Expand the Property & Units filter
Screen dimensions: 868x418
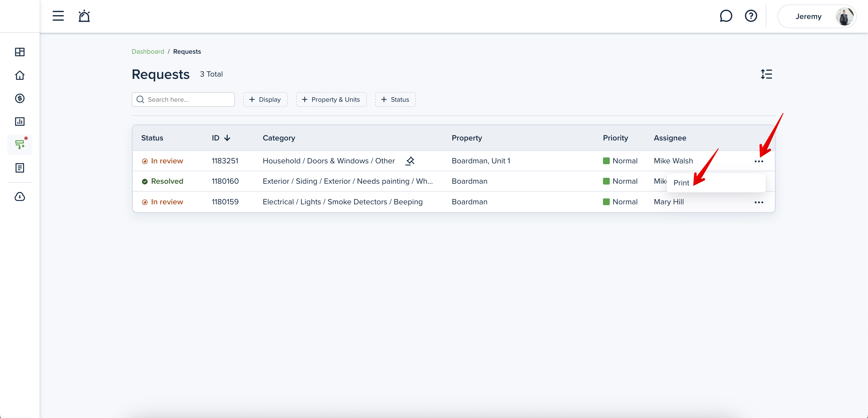click(x=331, y=99)
